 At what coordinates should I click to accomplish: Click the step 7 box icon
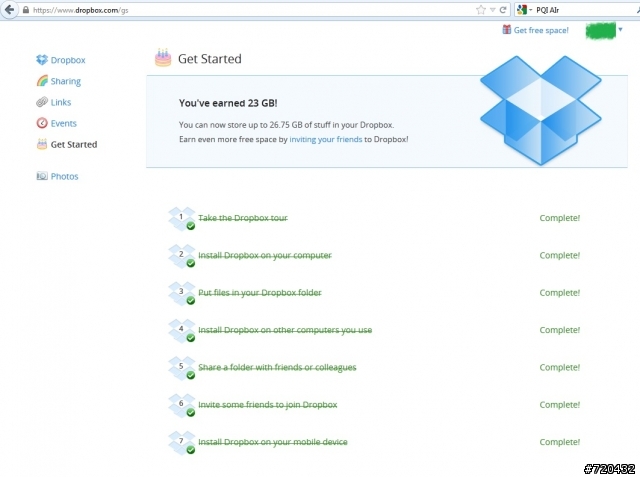(x=182, y=443)
